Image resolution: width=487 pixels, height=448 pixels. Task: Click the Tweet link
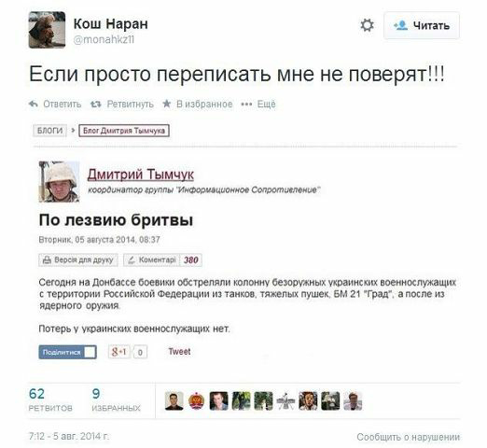(x=179, y=352)
